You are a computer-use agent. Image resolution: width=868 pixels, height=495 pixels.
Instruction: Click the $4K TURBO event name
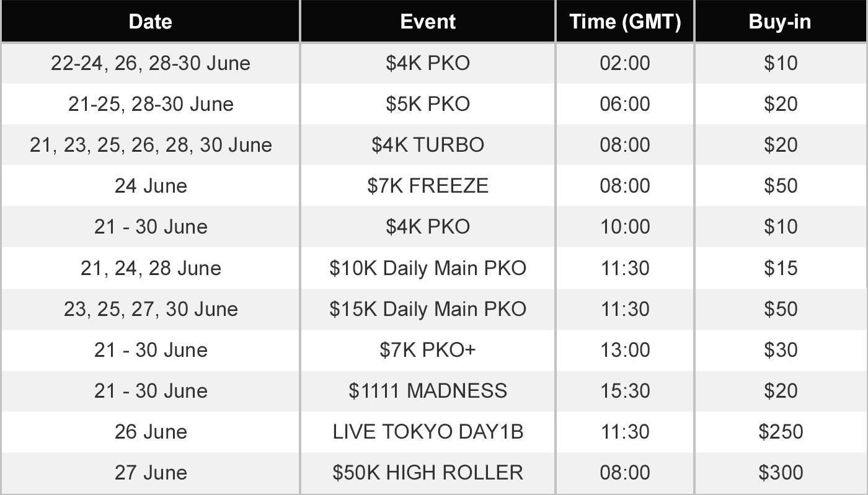pyautogui.click(x=428, y=145)
